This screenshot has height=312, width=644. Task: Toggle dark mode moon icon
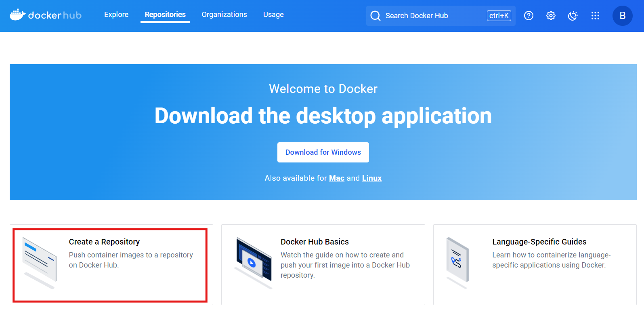pos(573,16)
